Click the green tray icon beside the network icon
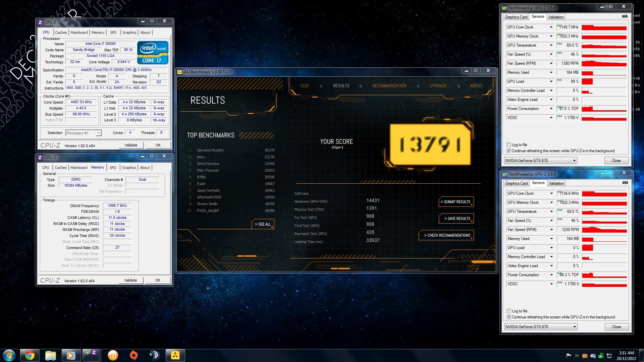 click(601, 356)
